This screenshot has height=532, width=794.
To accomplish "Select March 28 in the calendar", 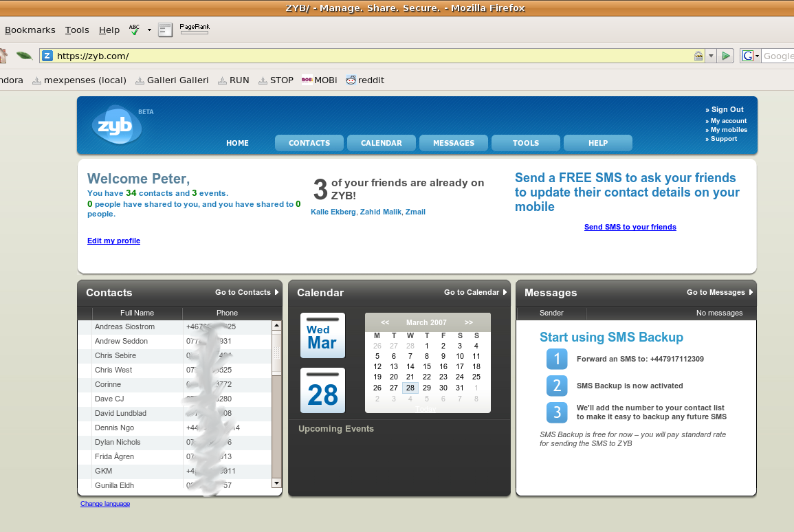I will (410, 388).
